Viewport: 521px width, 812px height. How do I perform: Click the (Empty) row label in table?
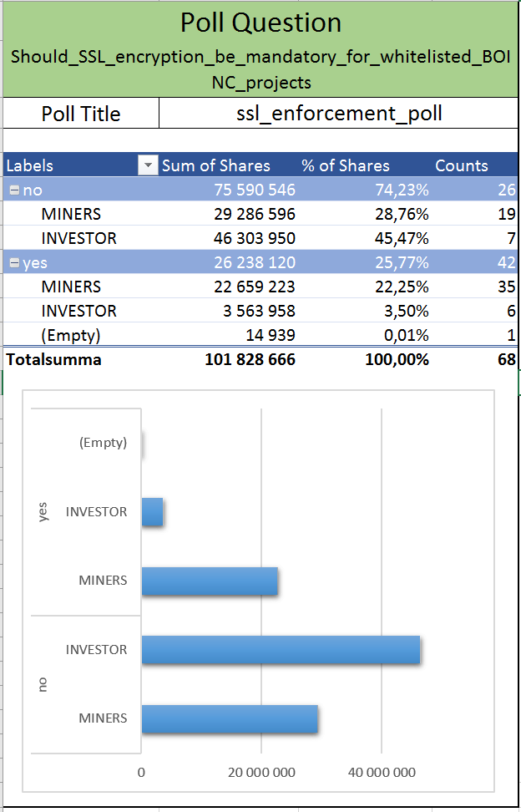(71, 336)
